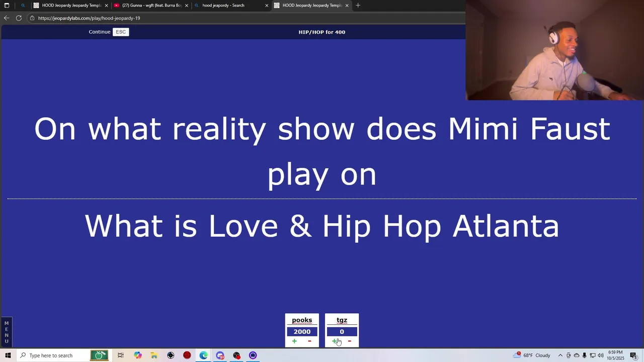Image resolution: width=644 pixels, height=362 pixels.
Task: Switch to Microsoft Edge in taskbar
Action: (x=203, y=355)
